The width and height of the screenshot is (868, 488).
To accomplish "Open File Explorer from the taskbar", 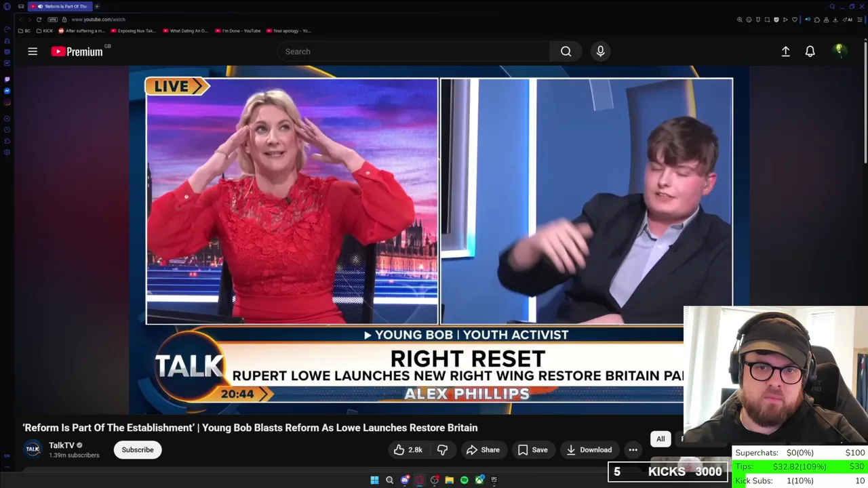I will point(450,480).
